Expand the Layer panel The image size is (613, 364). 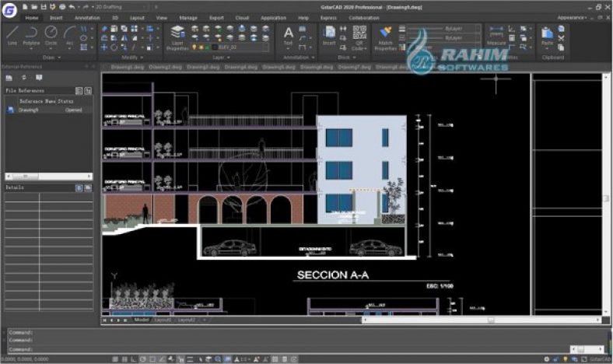pyautogui.click(x=221, y=58)
